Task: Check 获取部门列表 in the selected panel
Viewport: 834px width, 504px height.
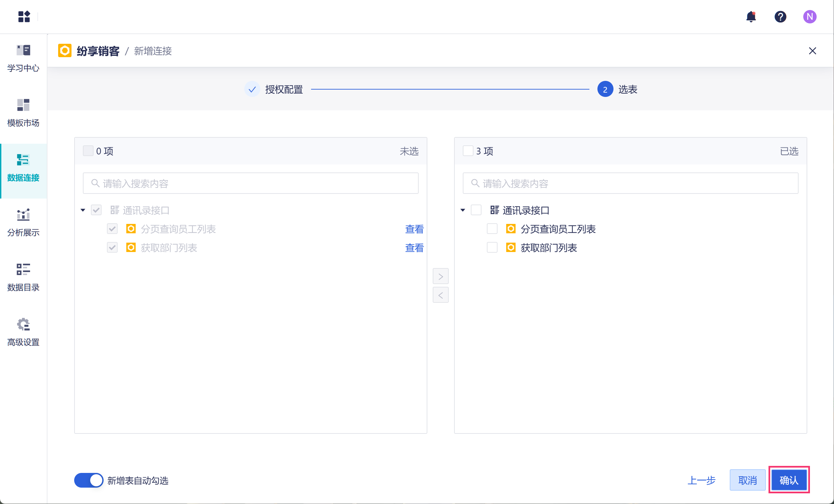Action: point(492,247)
